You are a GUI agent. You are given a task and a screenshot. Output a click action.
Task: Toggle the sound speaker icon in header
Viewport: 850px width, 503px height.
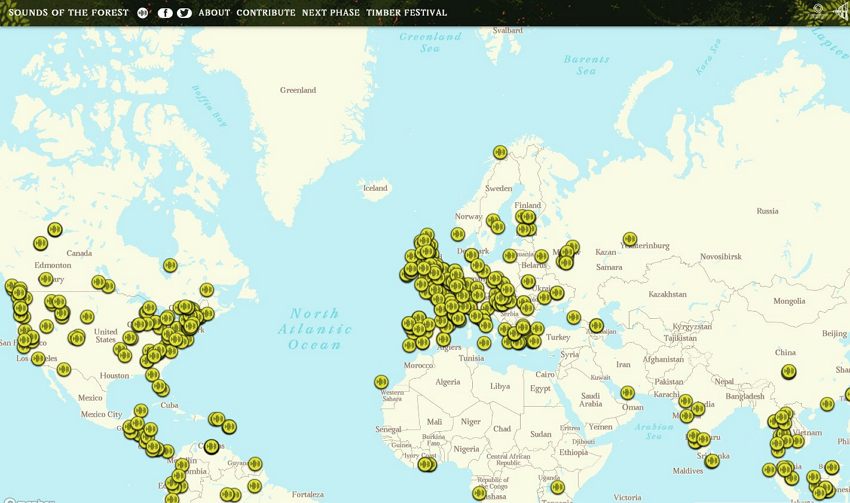tap(142, 12)
